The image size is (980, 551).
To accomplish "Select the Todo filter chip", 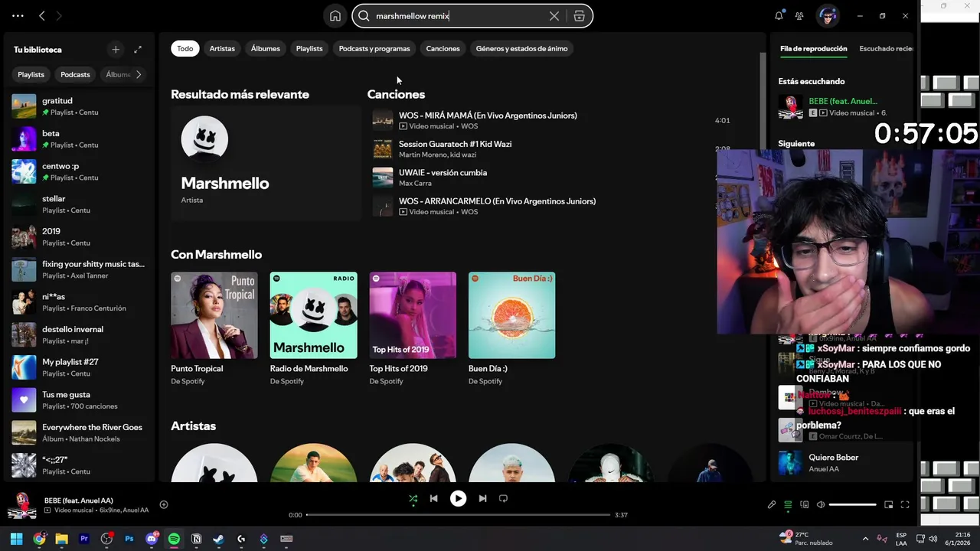I will pyautogui.click(x=185, y=48).
